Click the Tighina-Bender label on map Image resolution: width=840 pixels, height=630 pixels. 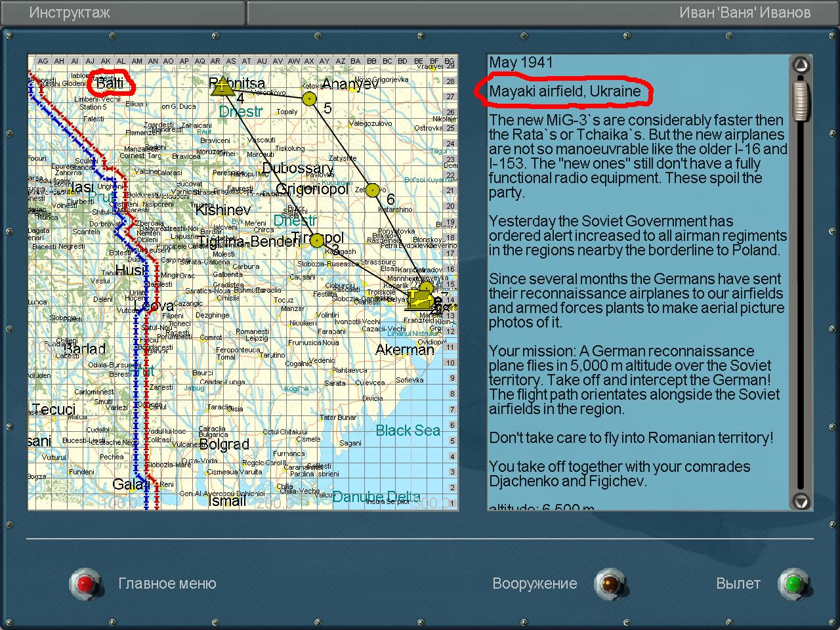248,241
